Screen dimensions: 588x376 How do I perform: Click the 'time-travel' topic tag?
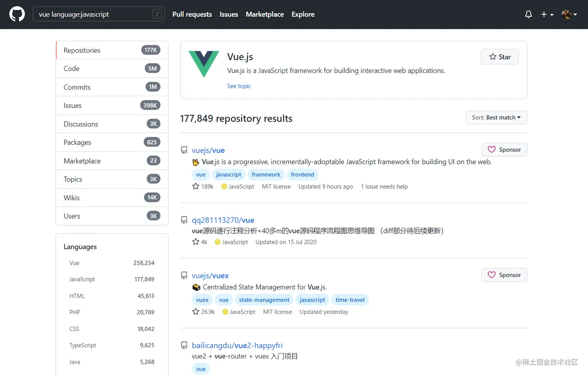point(350,300)
